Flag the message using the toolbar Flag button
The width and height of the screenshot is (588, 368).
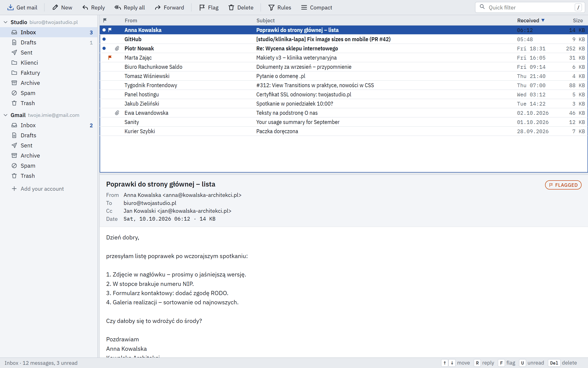(209, 8)
